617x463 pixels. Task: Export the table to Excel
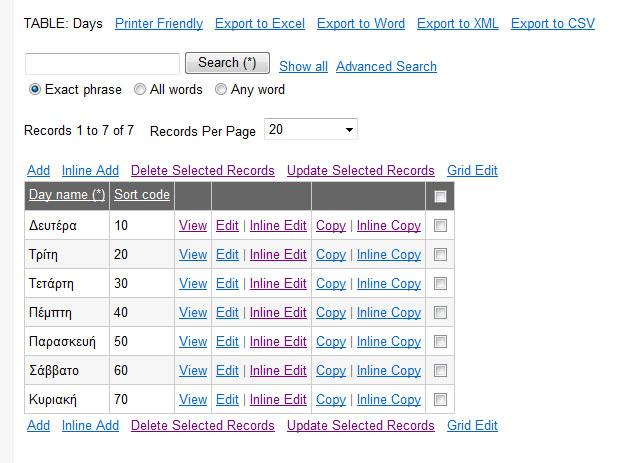[260, 24]
